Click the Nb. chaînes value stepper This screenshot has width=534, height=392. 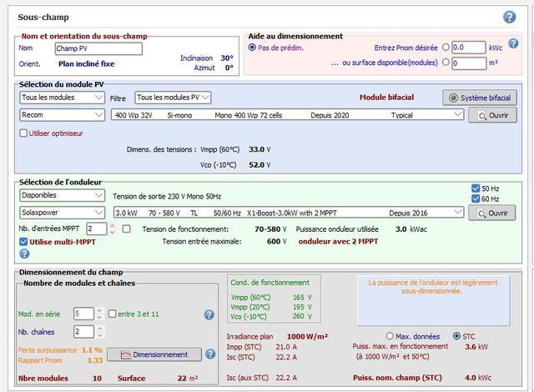[83, 332]
